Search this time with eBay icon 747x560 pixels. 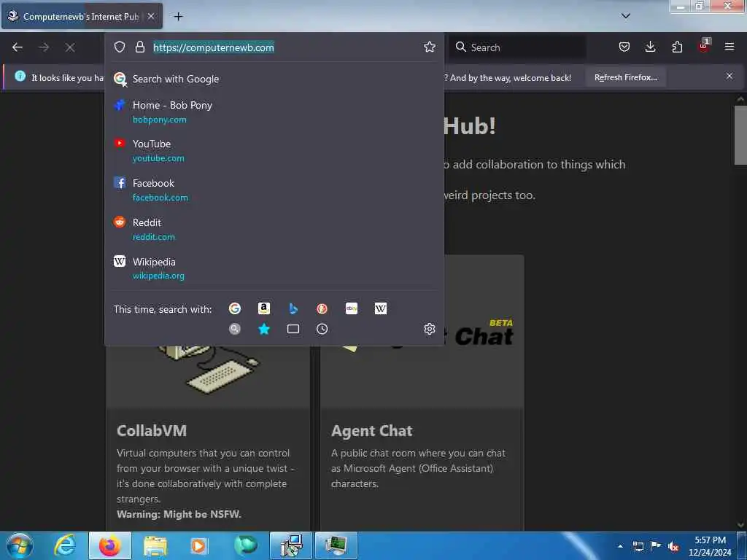pos(352,308)
